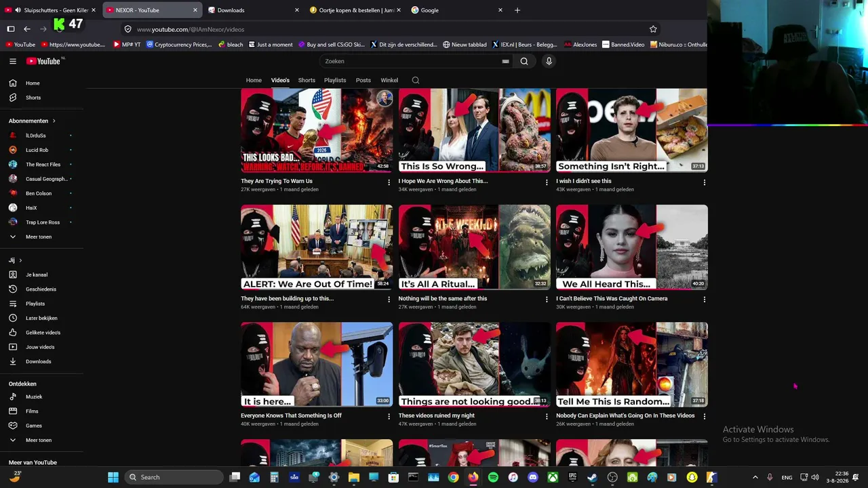Switch to the channel Home tab
The height and width of the screenshot is (488, 868).
point(254,80)
